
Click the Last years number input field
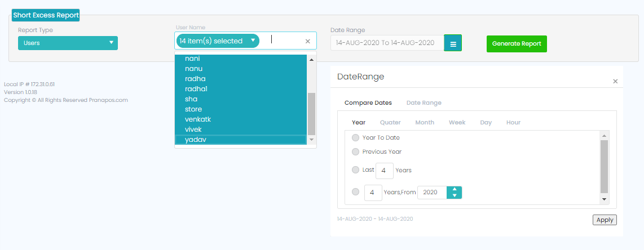point(384,170)
